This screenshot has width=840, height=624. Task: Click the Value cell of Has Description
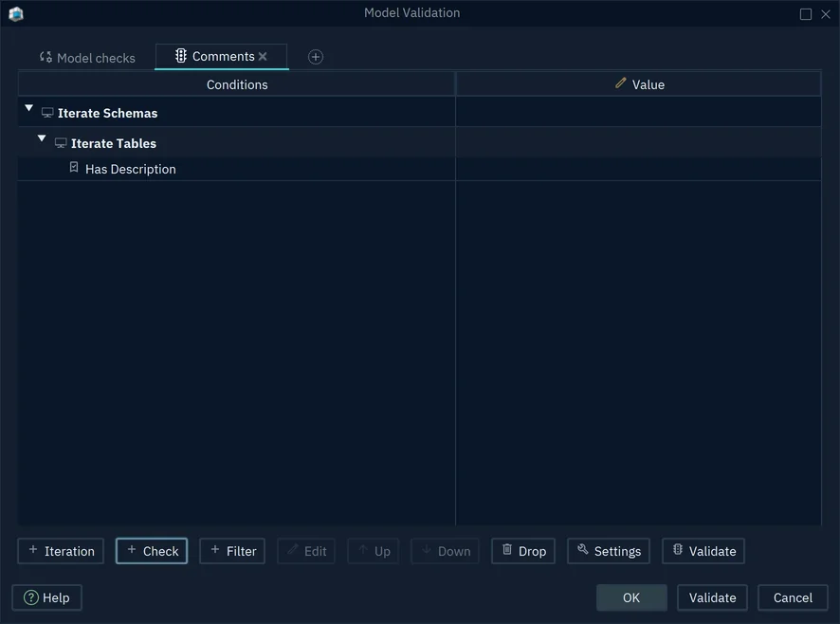coord(639,169)
